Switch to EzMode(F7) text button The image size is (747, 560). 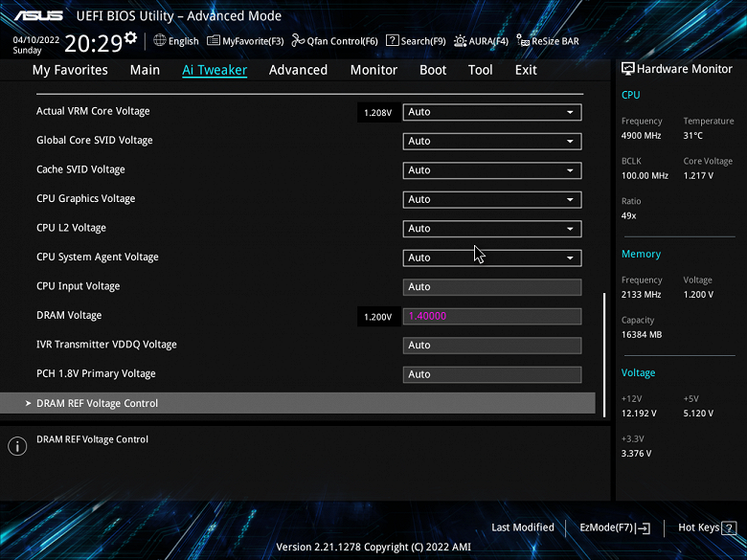[606, 527]
